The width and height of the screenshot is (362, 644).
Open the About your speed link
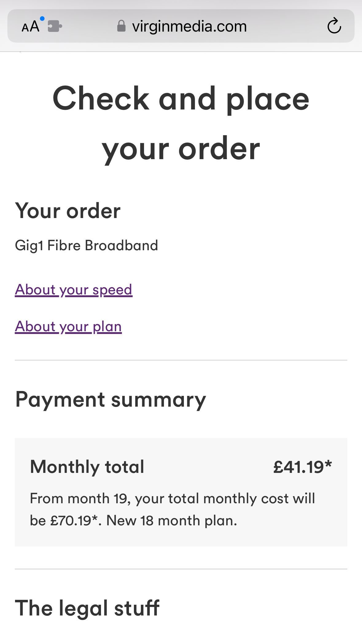tap(74, 290)
